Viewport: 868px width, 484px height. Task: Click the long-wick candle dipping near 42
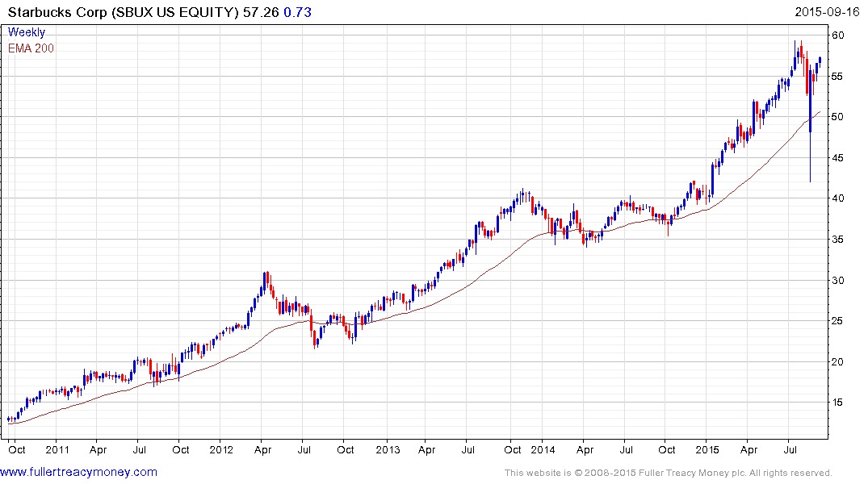810,153
